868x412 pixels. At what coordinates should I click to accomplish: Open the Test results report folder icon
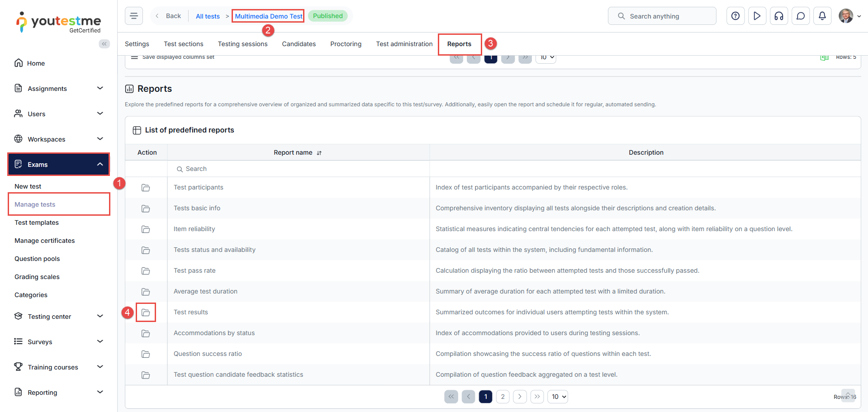coord(146,313)
